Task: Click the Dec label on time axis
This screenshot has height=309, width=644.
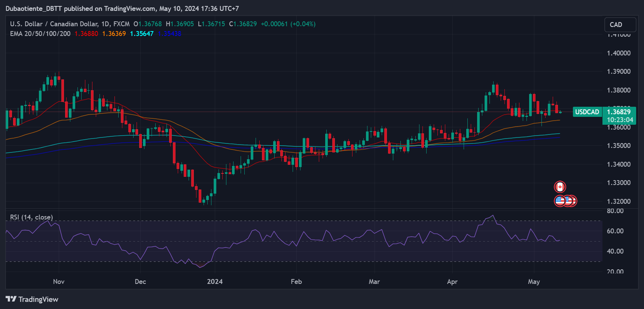Action: (140, 282)
